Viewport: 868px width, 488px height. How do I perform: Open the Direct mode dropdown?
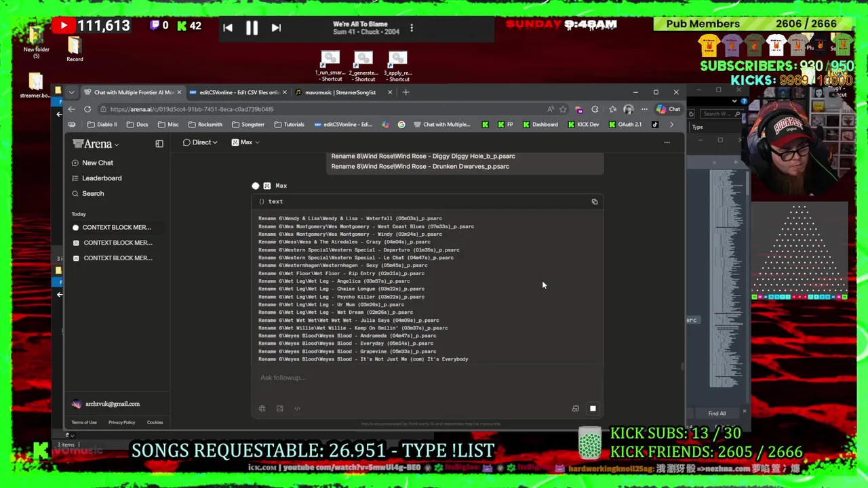[x=200, y=142]
